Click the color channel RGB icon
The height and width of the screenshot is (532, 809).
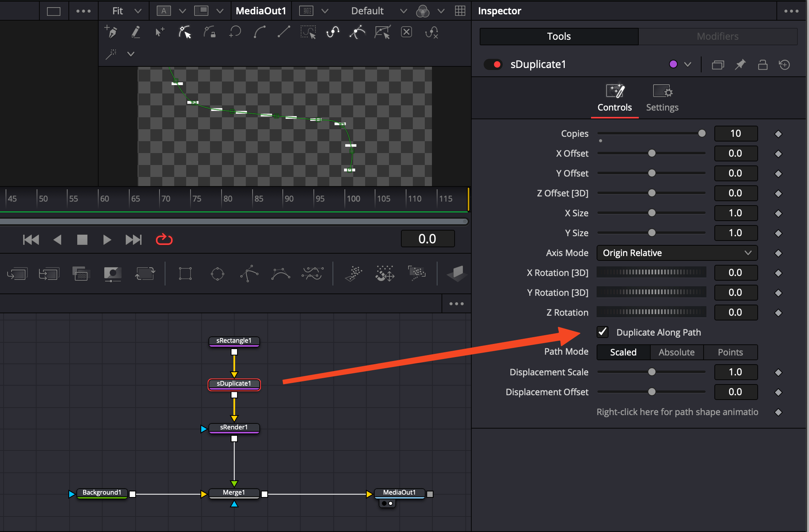coord(422,11)
